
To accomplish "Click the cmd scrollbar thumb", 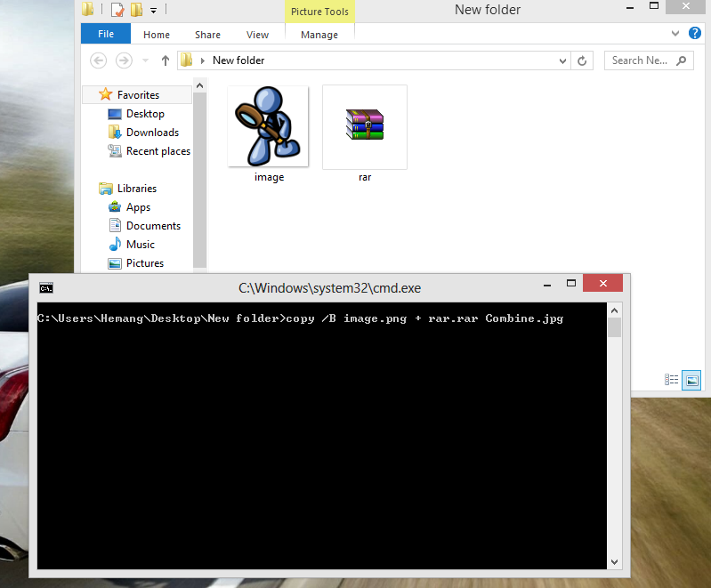I will [614, 327].
